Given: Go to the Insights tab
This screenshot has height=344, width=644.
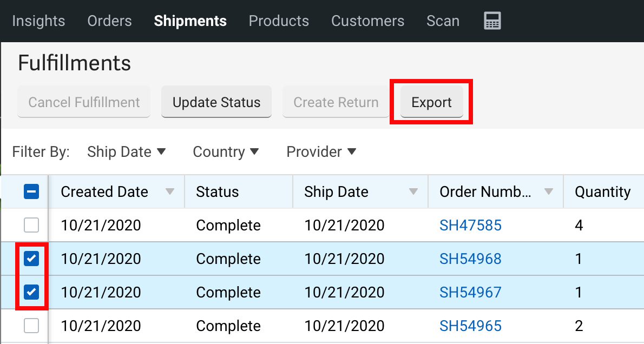Looking at the screenshot, I should [38, 21].
